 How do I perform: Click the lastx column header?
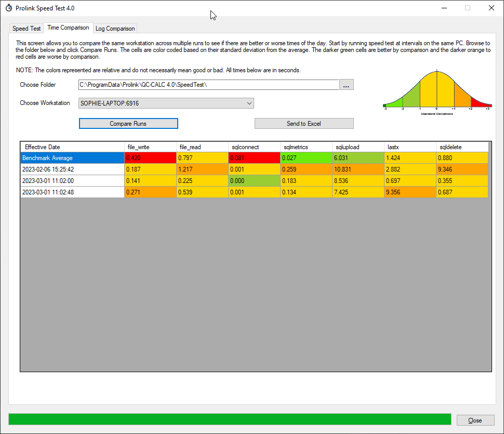coord(410,147)
